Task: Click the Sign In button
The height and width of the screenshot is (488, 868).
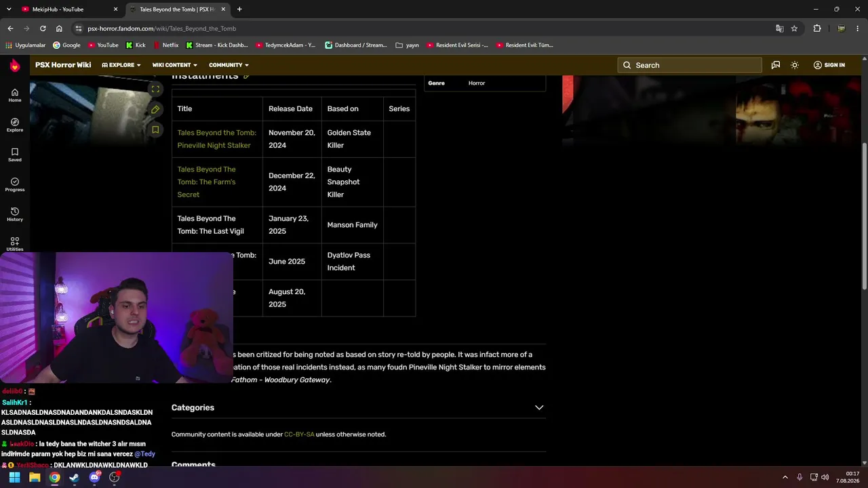Action: [x=829, y=65]
